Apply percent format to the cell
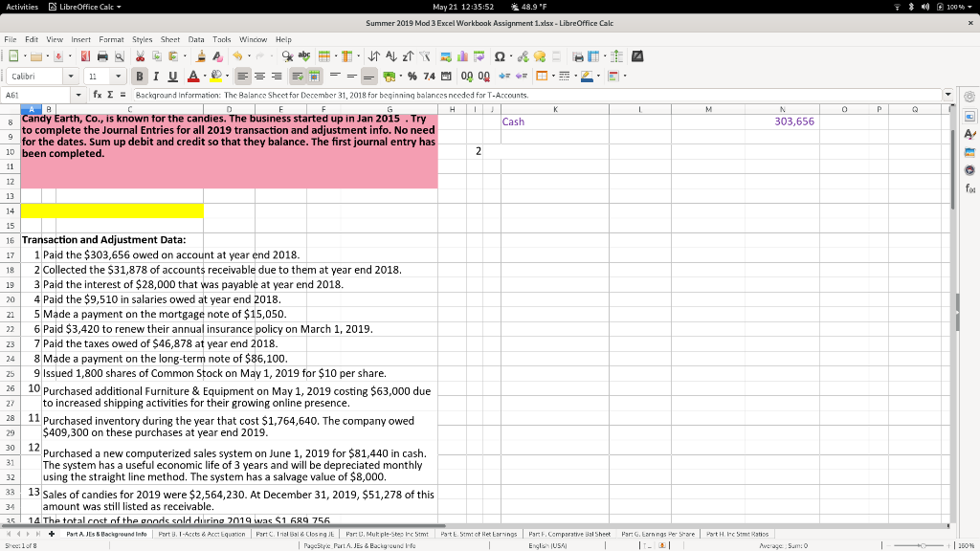Viewport: 980px width, 551px height. 412,77
